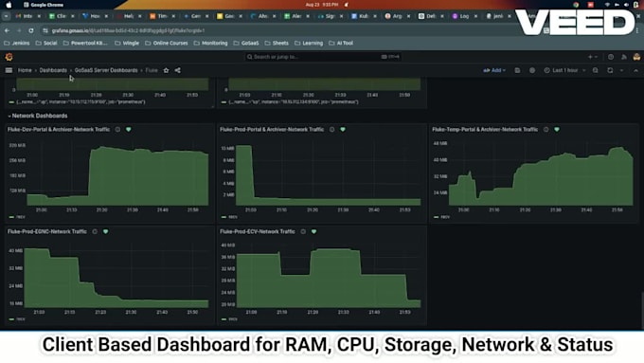The image size is (644, 363).
Task: Collapse the dashboard top controls chevron
Action: 635,70
